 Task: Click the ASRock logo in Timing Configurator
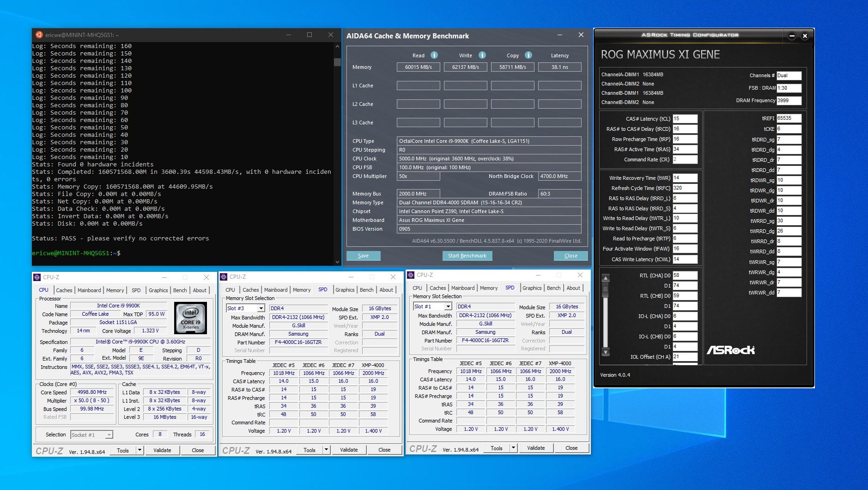point(730,350)
